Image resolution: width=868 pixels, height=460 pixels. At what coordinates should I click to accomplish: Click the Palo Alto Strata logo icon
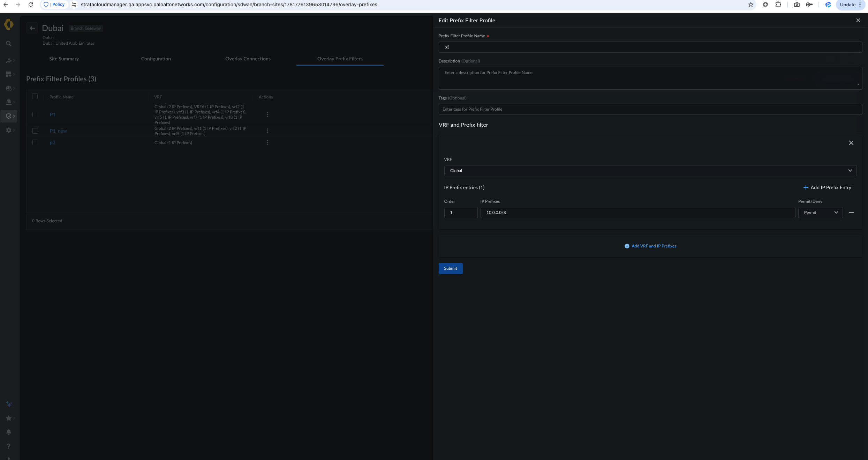click(x=9, y=24)
